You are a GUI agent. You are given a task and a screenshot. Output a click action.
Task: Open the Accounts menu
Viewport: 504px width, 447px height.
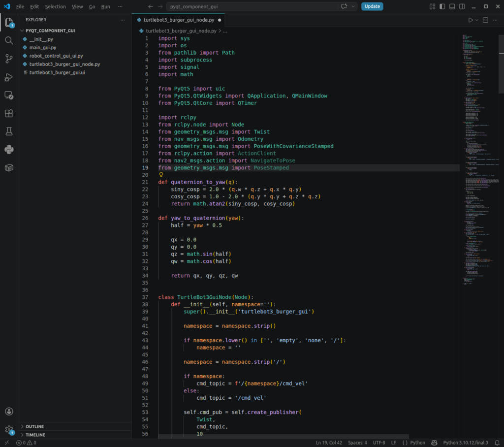click(x=9, y=411)
